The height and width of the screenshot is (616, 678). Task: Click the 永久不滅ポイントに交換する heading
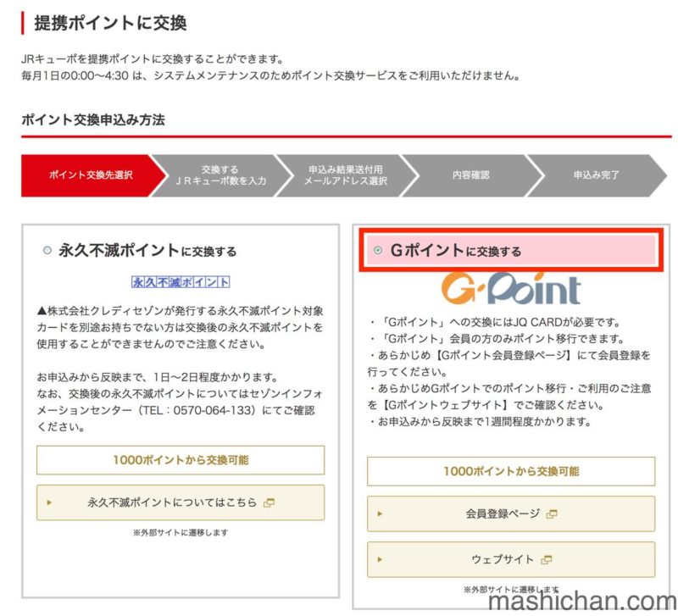click(147, 250)
